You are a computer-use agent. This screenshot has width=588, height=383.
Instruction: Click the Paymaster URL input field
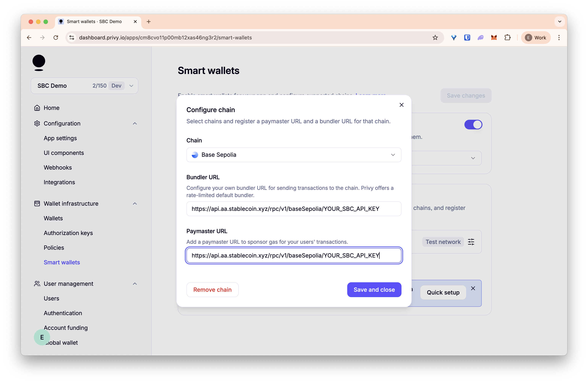294,255
